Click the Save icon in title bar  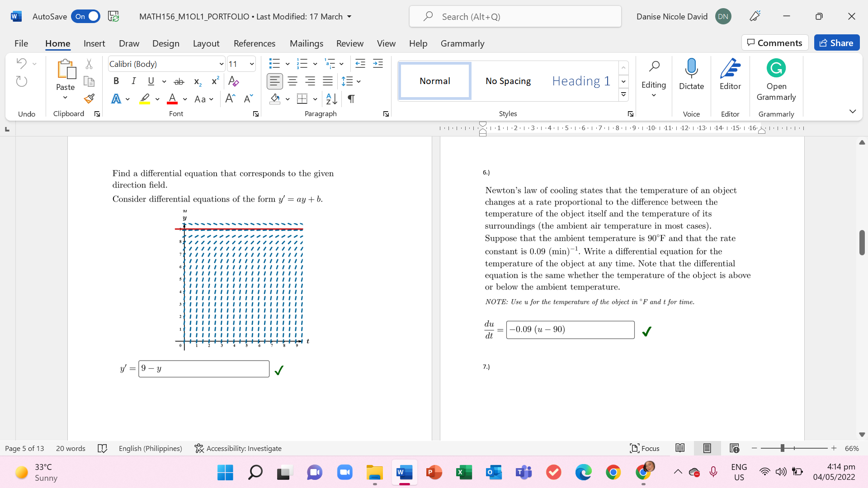point(113,17)
